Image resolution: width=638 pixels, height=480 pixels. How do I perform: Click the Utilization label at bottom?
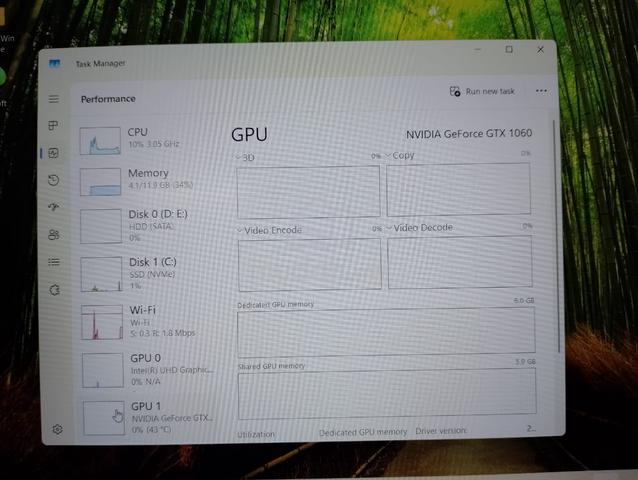point(256,434)
